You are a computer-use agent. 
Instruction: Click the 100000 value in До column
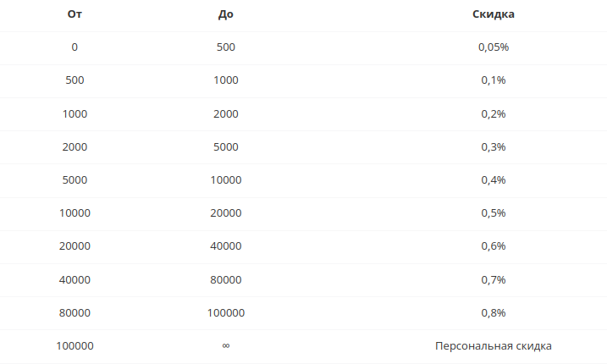pyautogui.click(x=226, y=313)
